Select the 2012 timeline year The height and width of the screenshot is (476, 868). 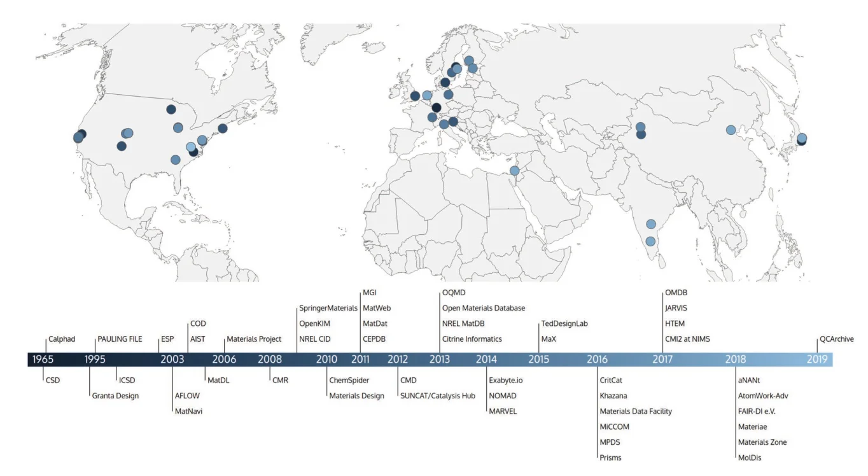tap(398, 360)
